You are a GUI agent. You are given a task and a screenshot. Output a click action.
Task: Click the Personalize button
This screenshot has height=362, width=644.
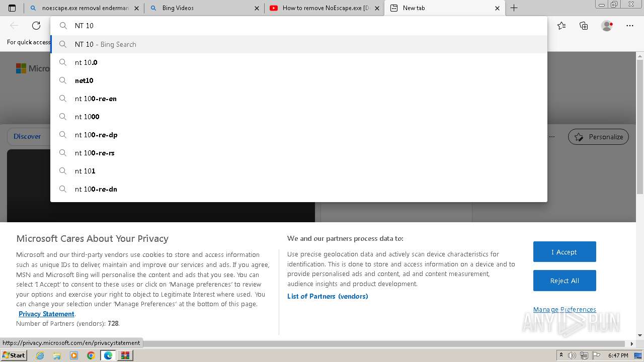tap(598, 137)
